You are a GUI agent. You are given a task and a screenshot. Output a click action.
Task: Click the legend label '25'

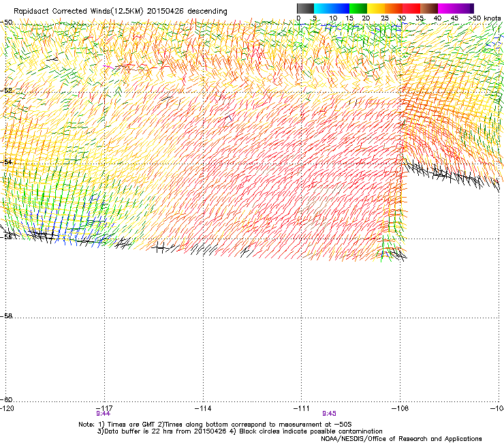385,18
